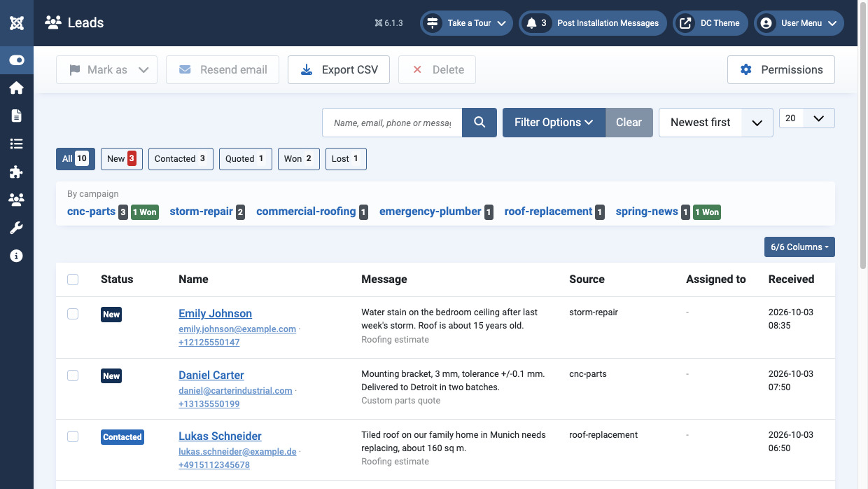The width and height of the screenshot is (868, 489).
Task: Open the Users sidebar icon
Action: [17, 200]
